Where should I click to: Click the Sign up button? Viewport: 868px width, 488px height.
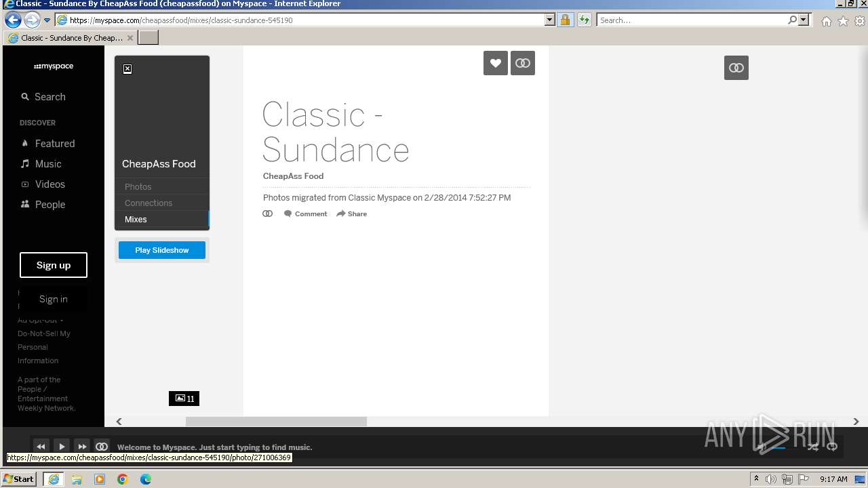pos(54,265)
